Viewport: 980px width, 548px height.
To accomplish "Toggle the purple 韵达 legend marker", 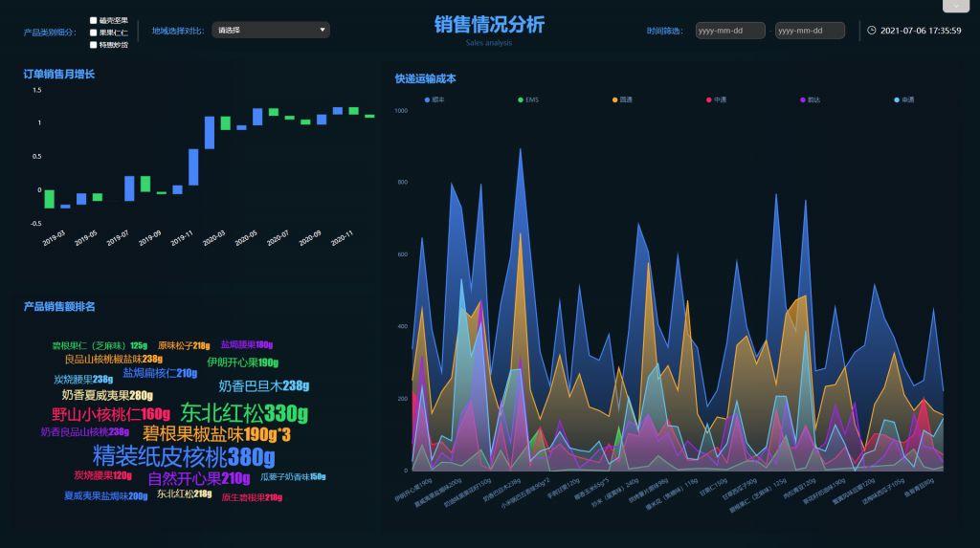I will (803, 100).
